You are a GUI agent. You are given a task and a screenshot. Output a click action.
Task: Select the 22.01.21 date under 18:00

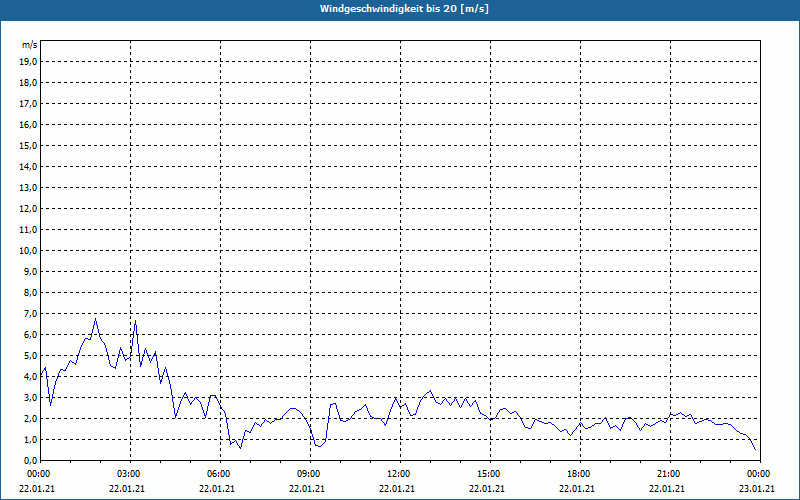pyautogui.click(x=577, y=488)
